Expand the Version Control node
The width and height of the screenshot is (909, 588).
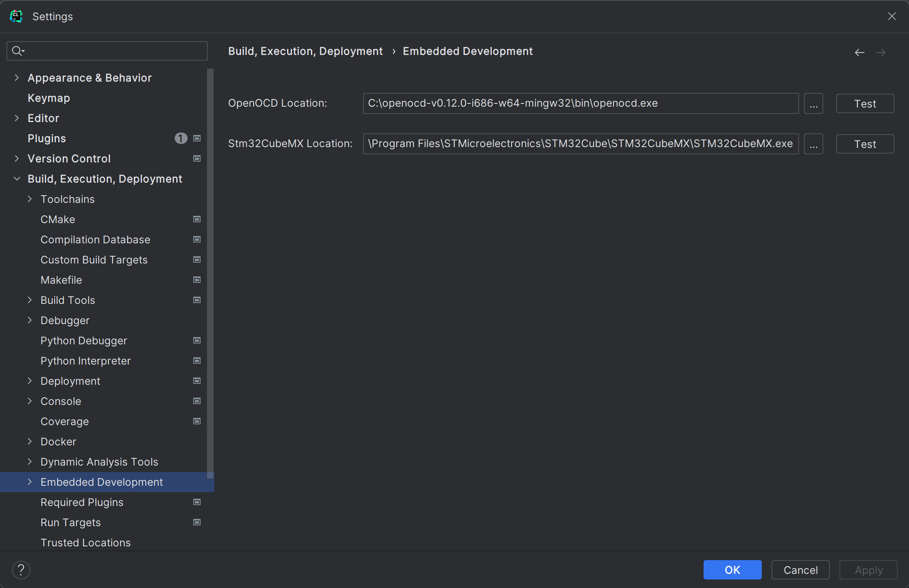pos(17,158)
